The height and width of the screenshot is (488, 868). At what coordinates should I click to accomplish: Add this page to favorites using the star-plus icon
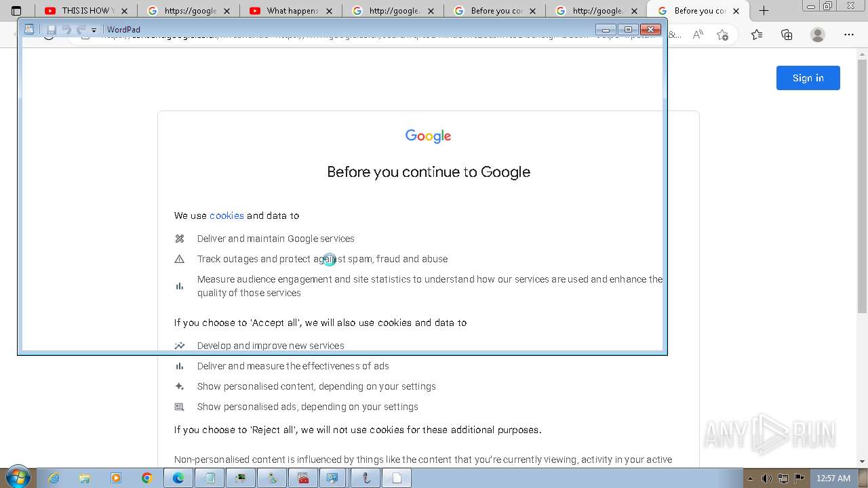click(x=723, y=35)
